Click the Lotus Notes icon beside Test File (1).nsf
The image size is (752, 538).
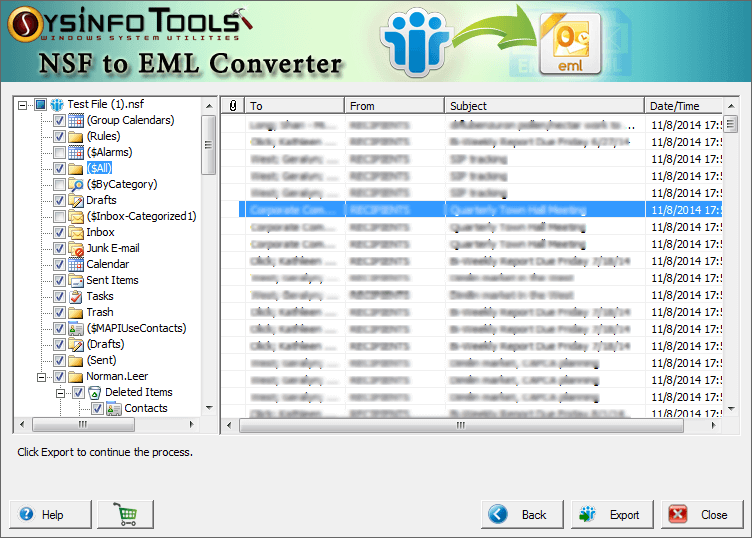pyautogui.click(x=57, y=104)
